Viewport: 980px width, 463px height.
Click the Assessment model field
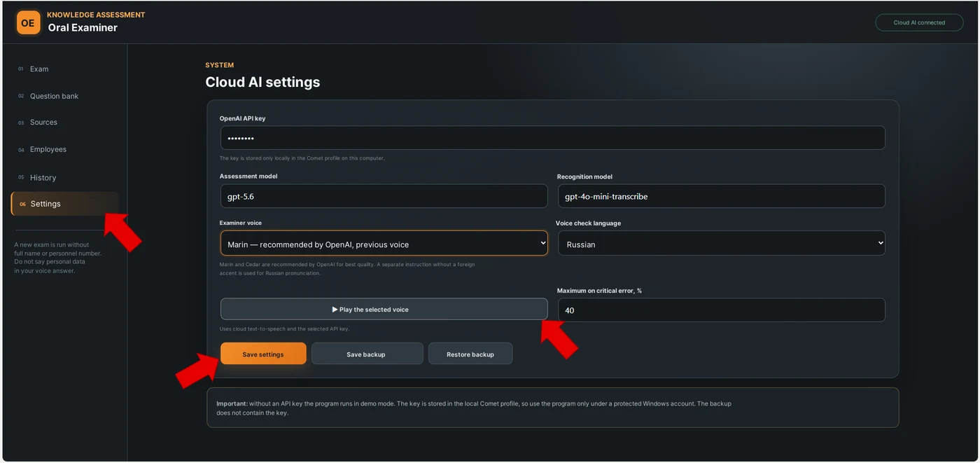384,196
